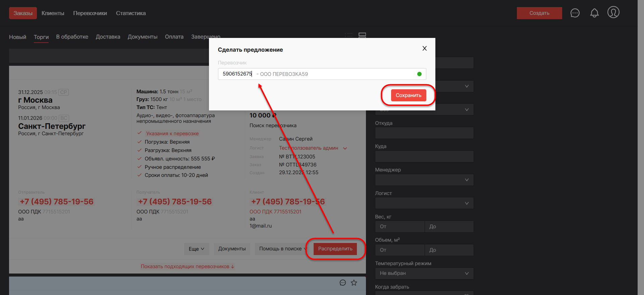Click the Распределить button
Image resolution: width=644 pixels, height=295 pixels.
pyautogui.click(x=335, y=249)
